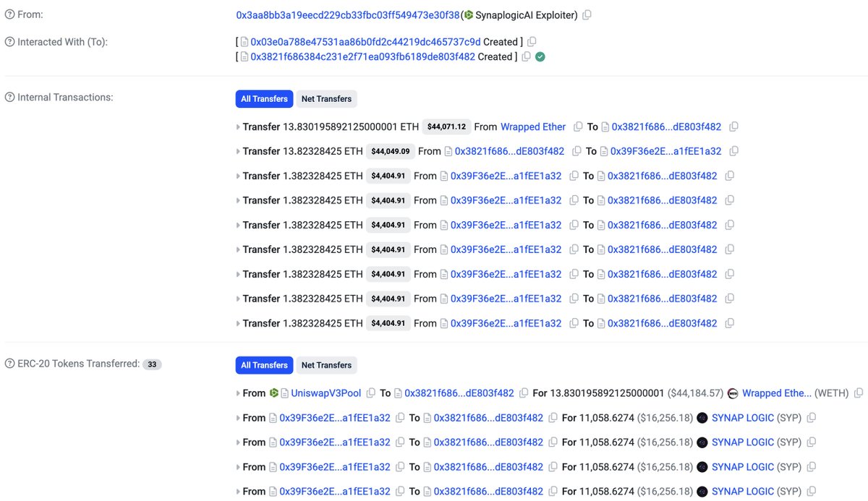Open sender address 0x3aa8bb3a19eecd…e30f38

[x=348, y=14]
